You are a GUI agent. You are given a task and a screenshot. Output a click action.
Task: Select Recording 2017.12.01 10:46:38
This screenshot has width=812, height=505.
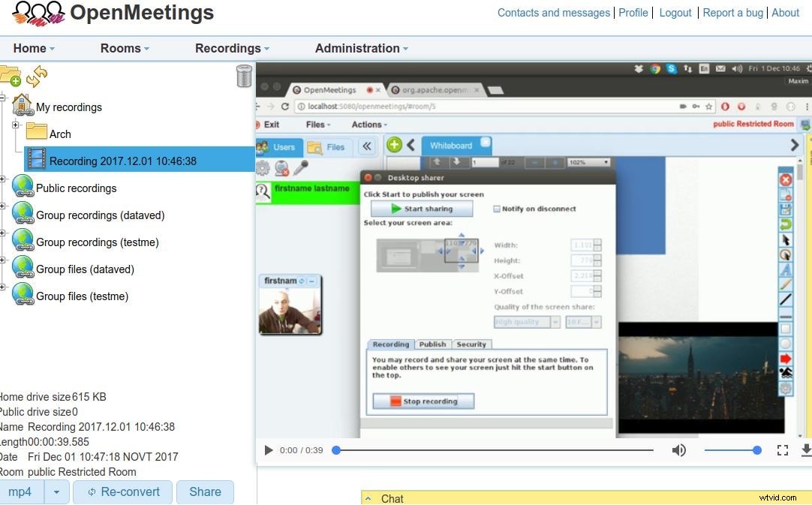(122, 160)
